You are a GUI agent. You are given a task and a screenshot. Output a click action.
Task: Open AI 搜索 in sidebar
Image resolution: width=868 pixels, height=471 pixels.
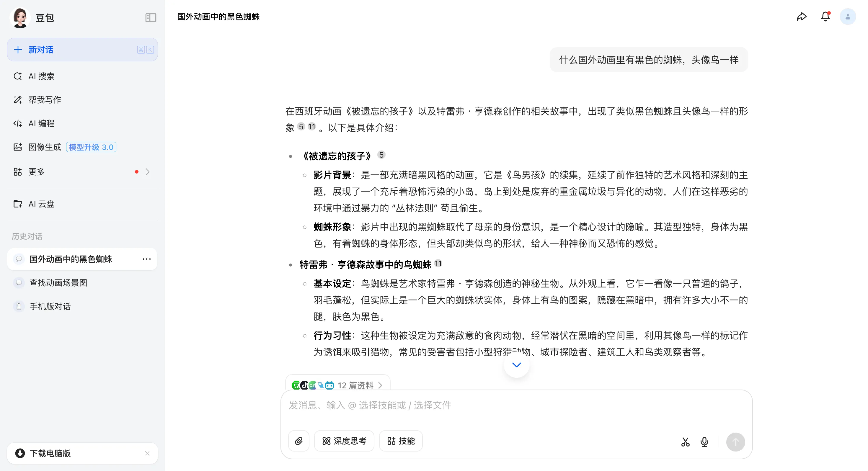pos(41,76)
